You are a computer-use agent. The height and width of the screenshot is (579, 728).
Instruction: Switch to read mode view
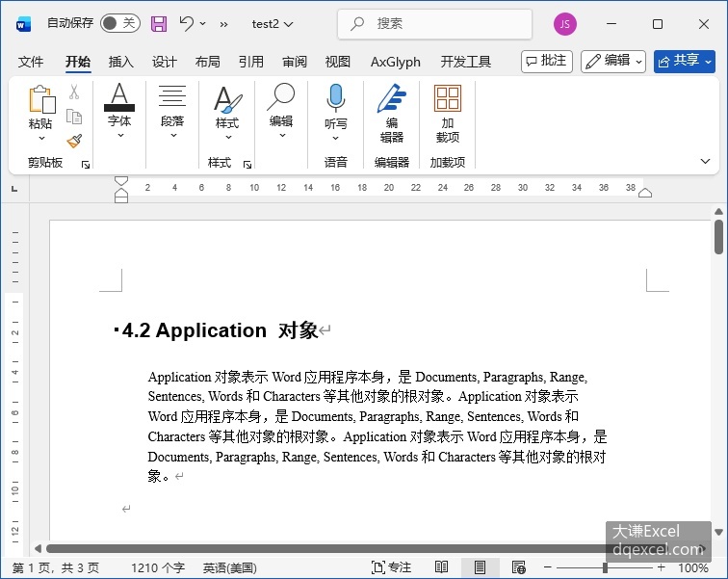[x=441, y=567]
